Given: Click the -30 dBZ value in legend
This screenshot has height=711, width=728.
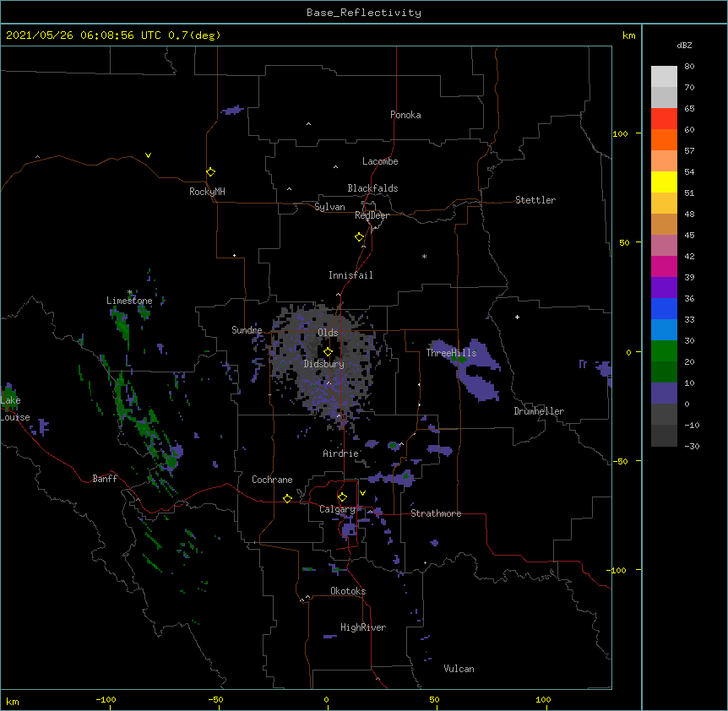Looking at the screenshot, I should point(692,446).
